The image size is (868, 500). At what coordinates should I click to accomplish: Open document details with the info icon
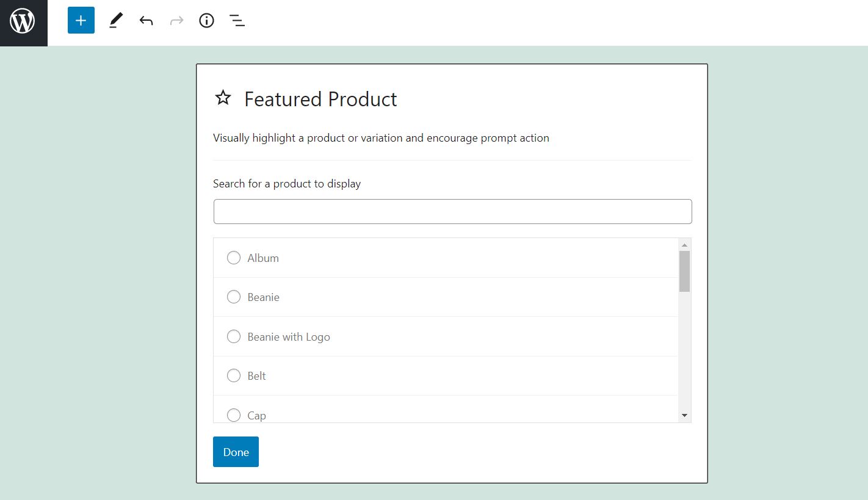click(206, 20)
